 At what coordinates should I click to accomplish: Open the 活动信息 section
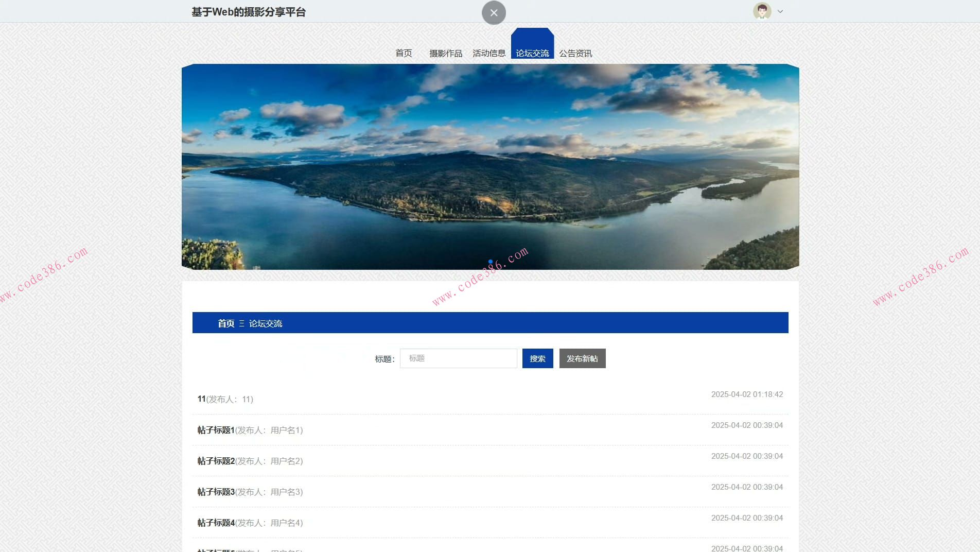pos(489,53)
